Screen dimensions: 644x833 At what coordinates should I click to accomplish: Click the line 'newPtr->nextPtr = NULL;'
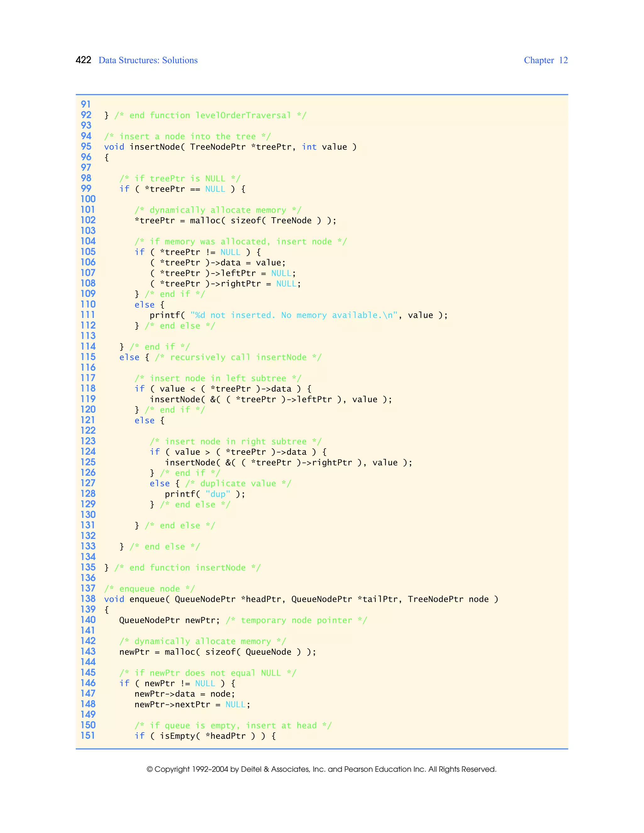(x=192, y=704)
